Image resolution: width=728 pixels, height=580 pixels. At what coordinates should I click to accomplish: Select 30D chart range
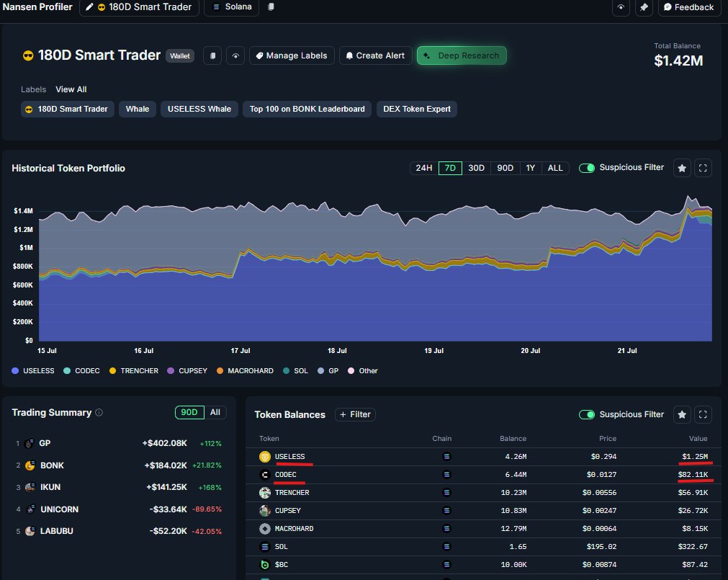click(x=477, y=168)
